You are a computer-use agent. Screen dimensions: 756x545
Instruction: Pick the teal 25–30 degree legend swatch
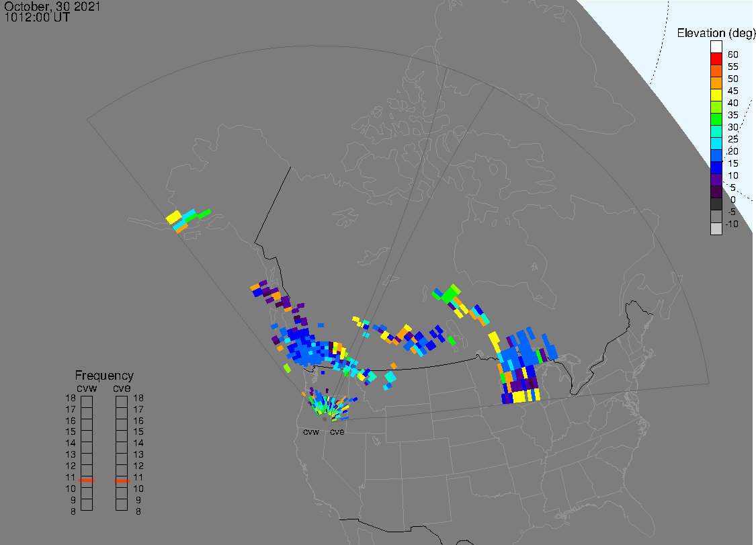click(x=716, y=131)
